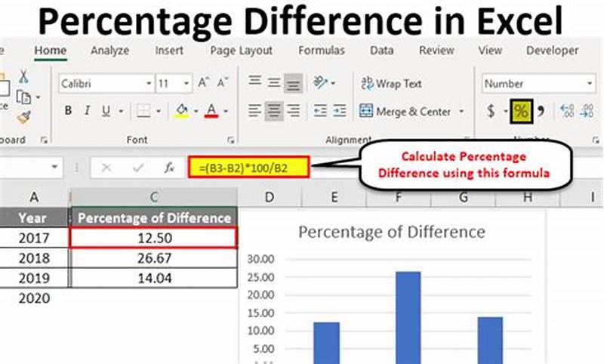The image size is (604, 364).
Task: Open Clipboard dialog launcher
Action: (x=45, y=140)
